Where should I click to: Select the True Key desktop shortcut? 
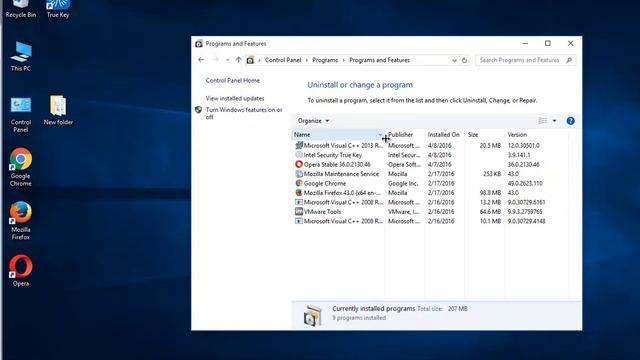[58, 9]
